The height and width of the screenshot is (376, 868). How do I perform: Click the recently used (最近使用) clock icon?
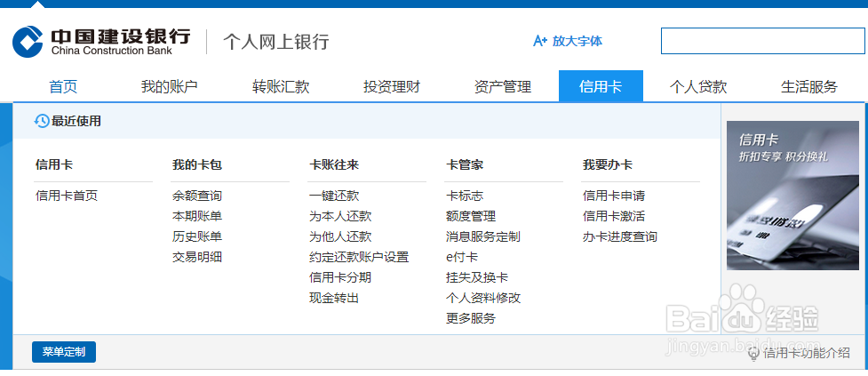41,121
